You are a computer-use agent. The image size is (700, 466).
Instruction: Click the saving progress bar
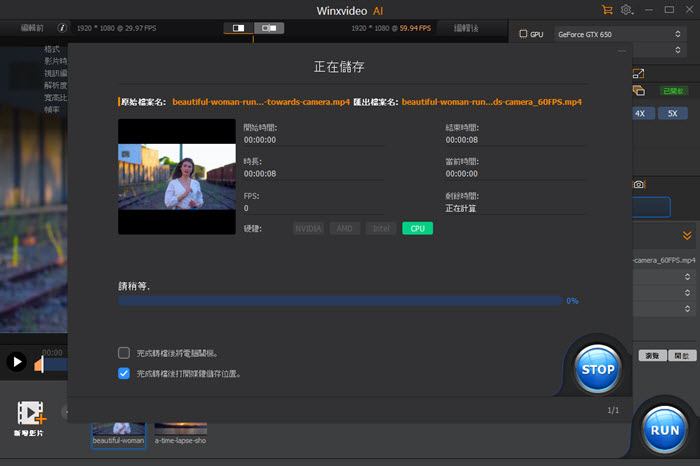(x=340, y=300)
